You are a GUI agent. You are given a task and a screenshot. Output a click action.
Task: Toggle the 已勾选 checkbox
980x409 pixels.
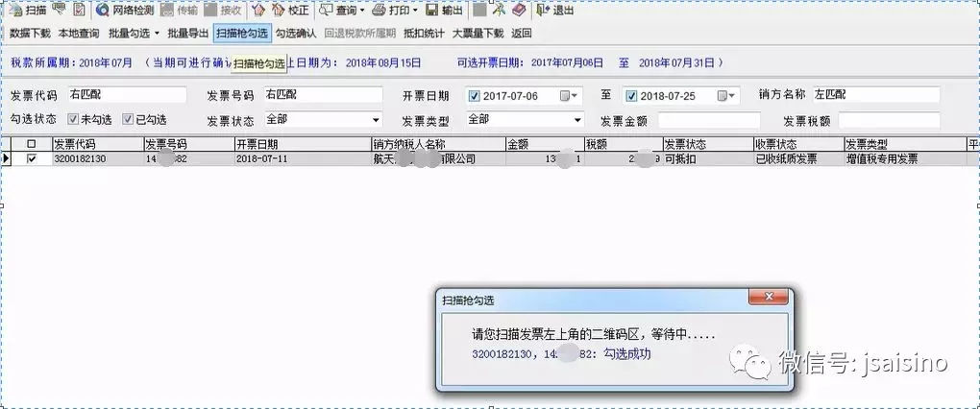point(127,120)
